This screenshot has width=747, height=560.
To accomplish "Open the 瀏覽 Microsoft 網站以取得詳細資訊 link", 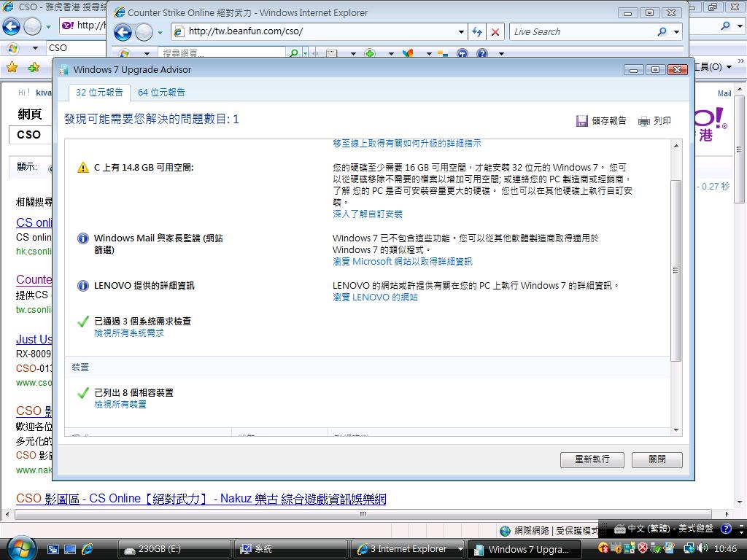I will 403,262.
